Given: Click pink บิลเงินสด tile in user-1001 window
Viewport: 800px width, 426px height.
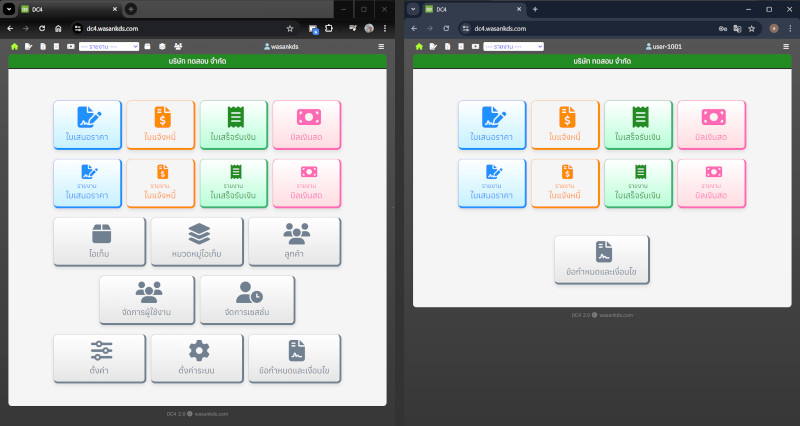Looking at the screenshot, I should pyautogui.click(x=711, y=125).
